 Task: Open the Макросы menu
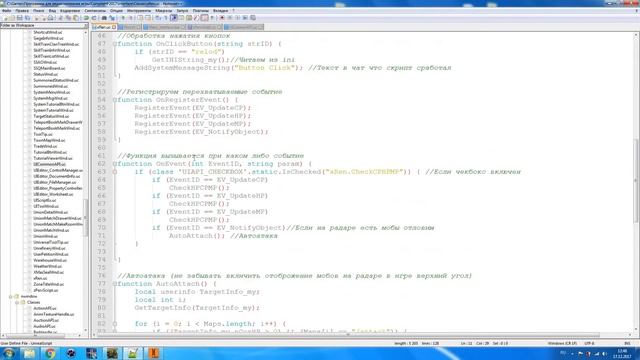(164, 11)
